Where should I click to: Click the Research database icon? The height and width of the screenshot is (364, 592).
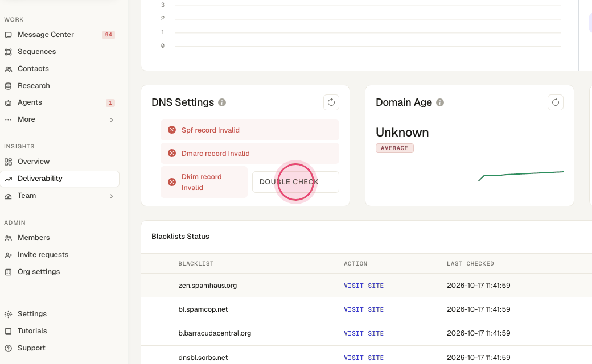[x=9, y=86]
